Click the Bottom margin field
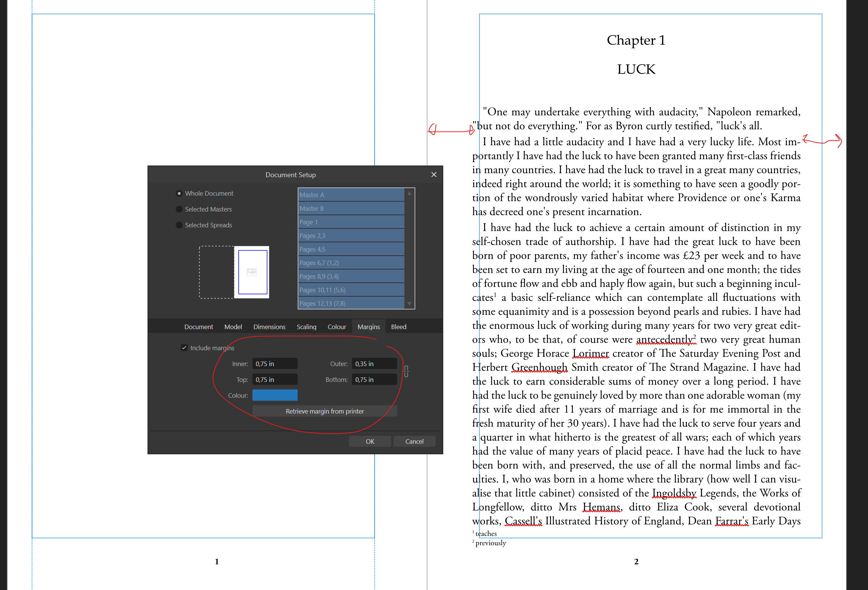 (374, 380)
